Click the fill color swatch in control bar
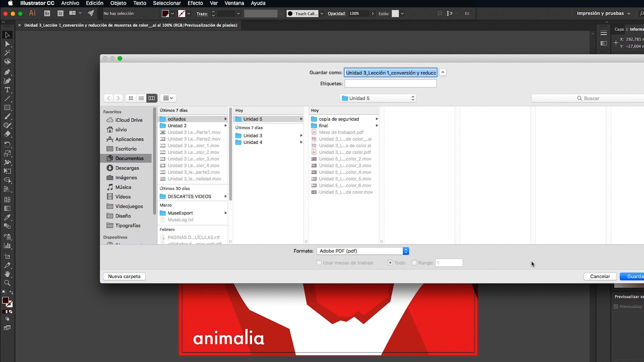Viewport: 644px width, 362px height. coord(165,13)
